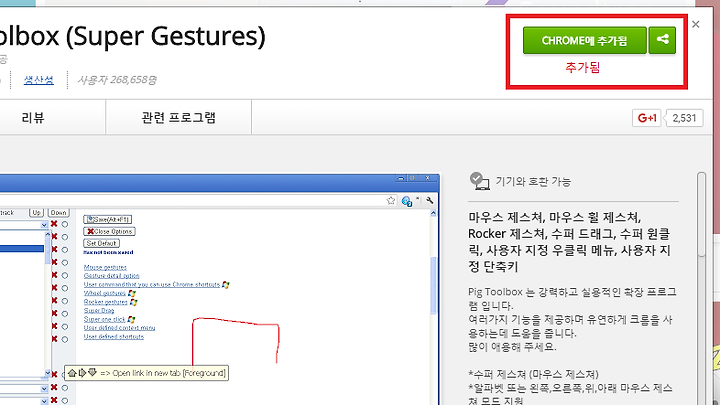Click the up-arrow gesture icon in the tooltip
The width and height of the screenshot is (720, 405).
pyautogui.click(x=72, y=372)
